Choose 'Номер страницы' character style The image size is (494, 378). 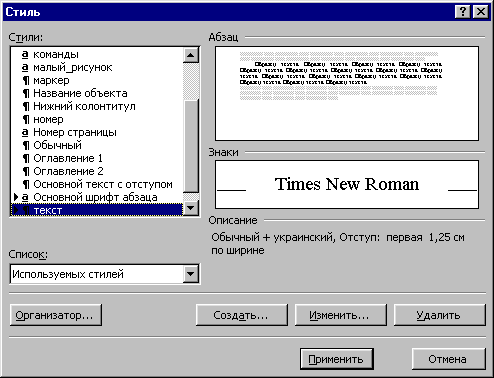(97, 132)
